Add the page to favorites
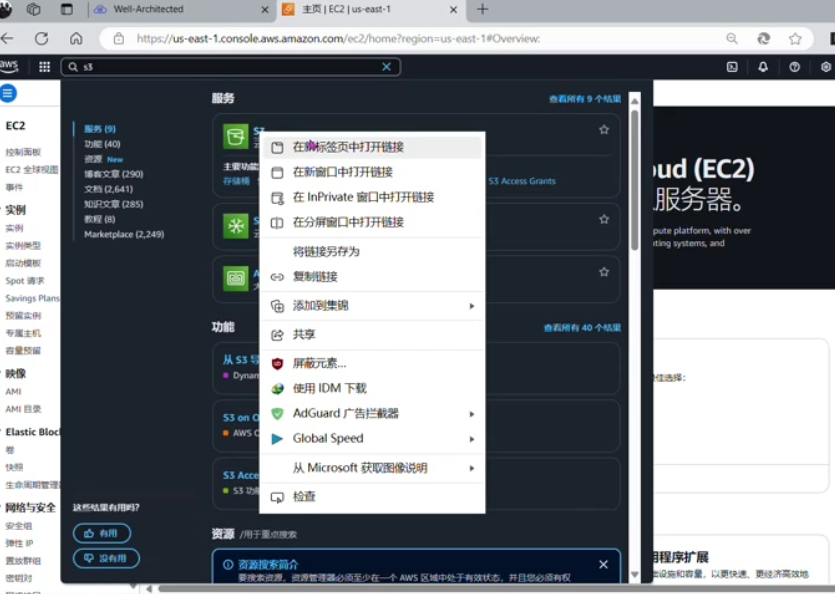Image resolution: width=835 pixels, height=594 pixels. tap(795, 38)
